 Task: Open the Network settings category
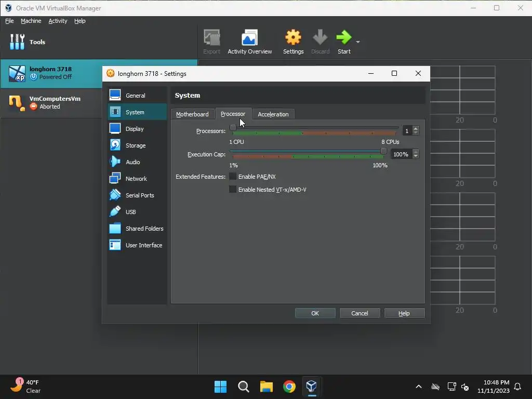pos(137,179)
